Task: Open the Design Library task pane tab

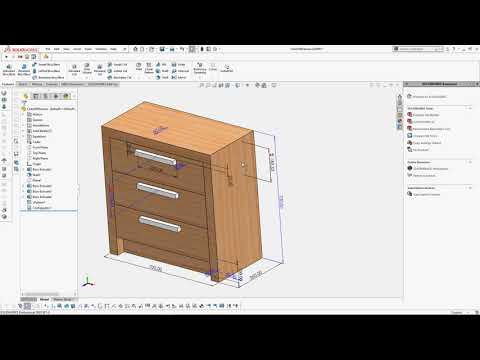Action: (x=400, y=103)
